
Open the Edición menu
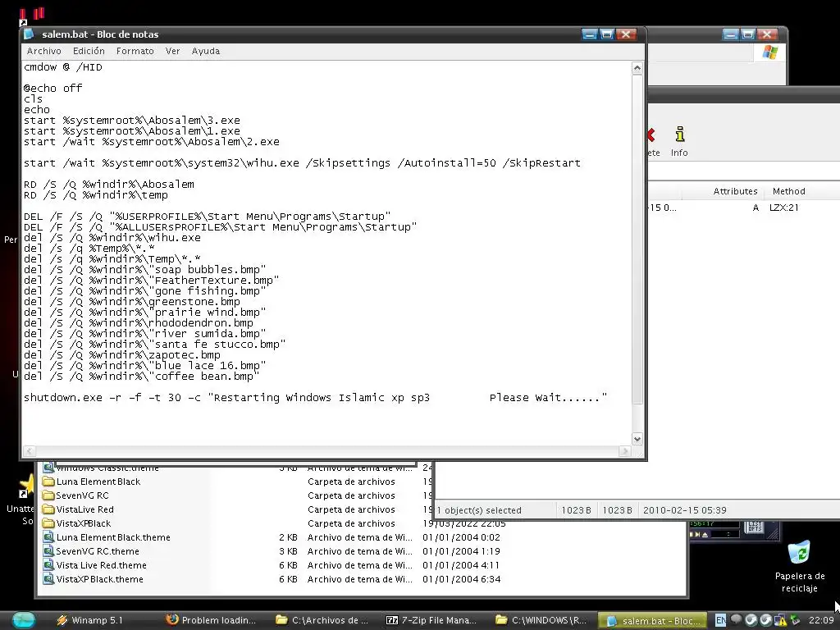click(x=89, y=51)
